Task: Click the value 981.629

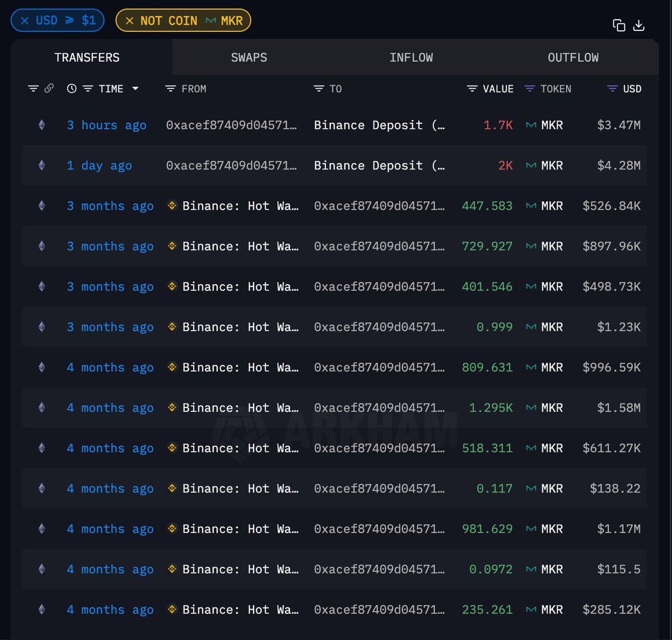Action: tap(487, 528)
